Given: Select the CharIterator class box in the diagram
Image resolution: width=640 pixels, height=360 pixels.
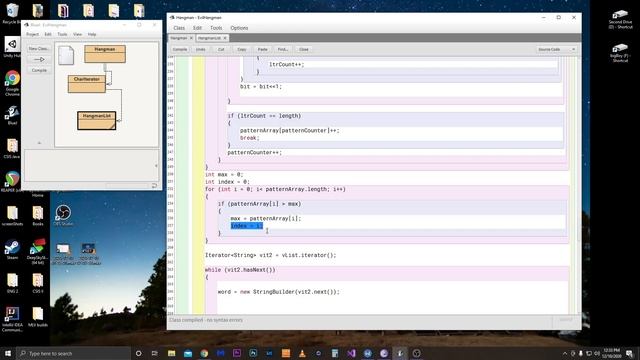Looking at the screenshot, I should pos(87,84).
